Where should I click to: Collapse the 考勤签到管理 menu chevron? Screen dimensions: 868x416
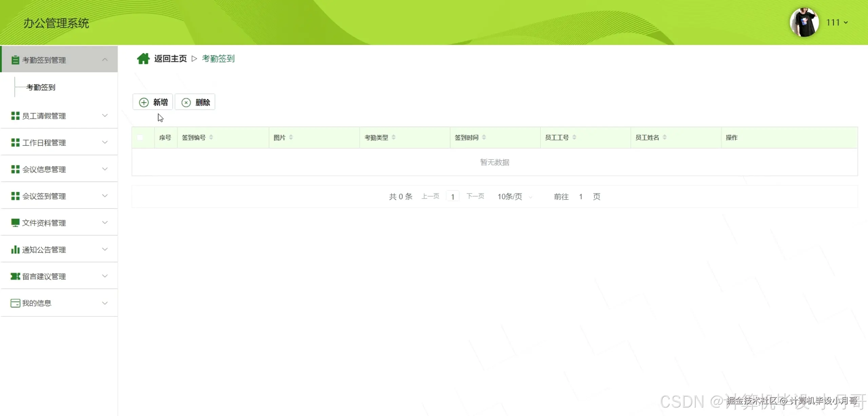(x=105, y=60)
